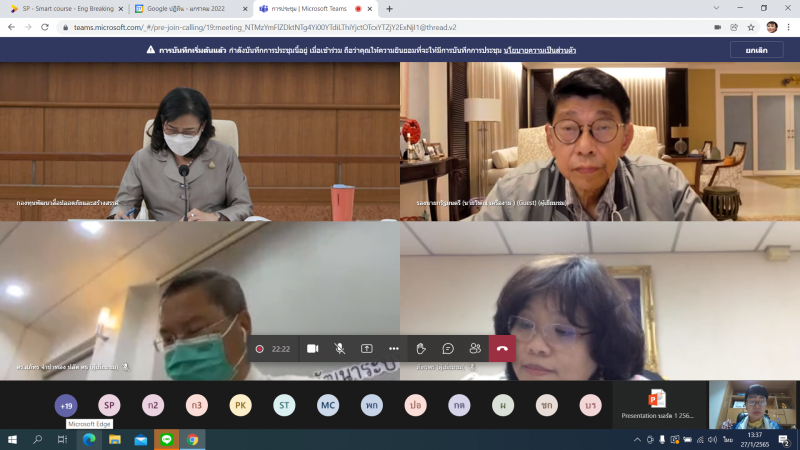Open the camera permission icon in address bar
The height and width of the screenshot is (450, 800).
[717, 28]
